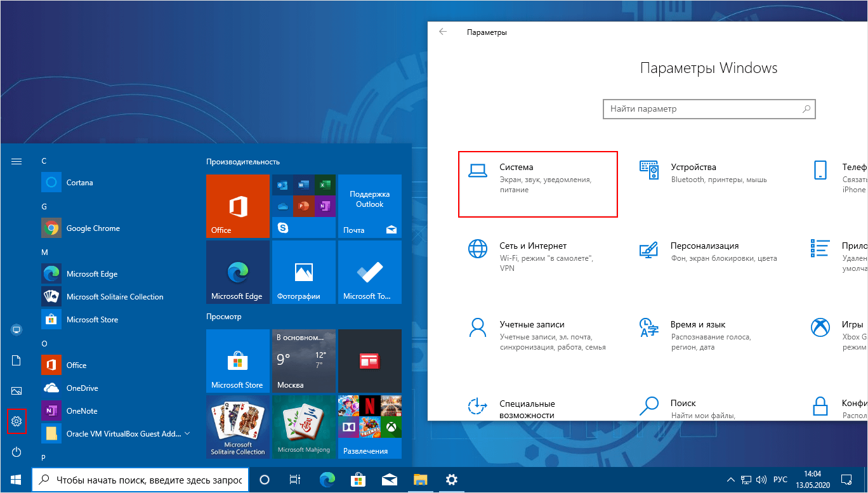Click the letter M group header
Image resolution: width=868 pixels, height=493 pixels.
click(44, 253)
